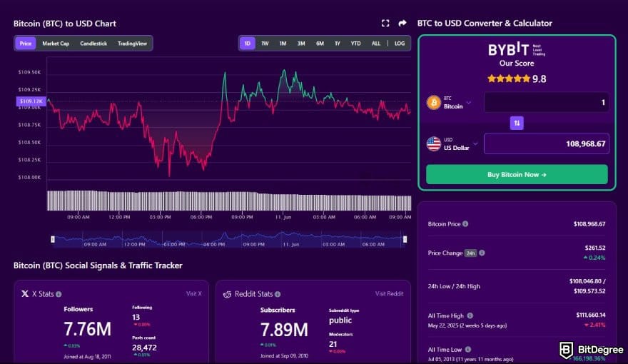Image resolution: width=628 pixels, height=364 pixels.
Task: Show info tooltip beside Reddit Stats
Action: pyautogui.click(x=278, y=294)
